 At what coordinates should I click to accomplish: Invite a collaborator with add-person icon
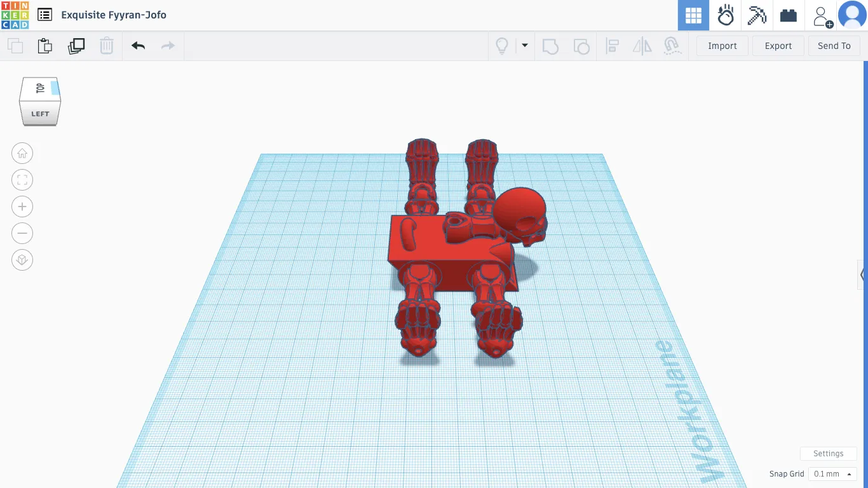(x=822, y=17)
